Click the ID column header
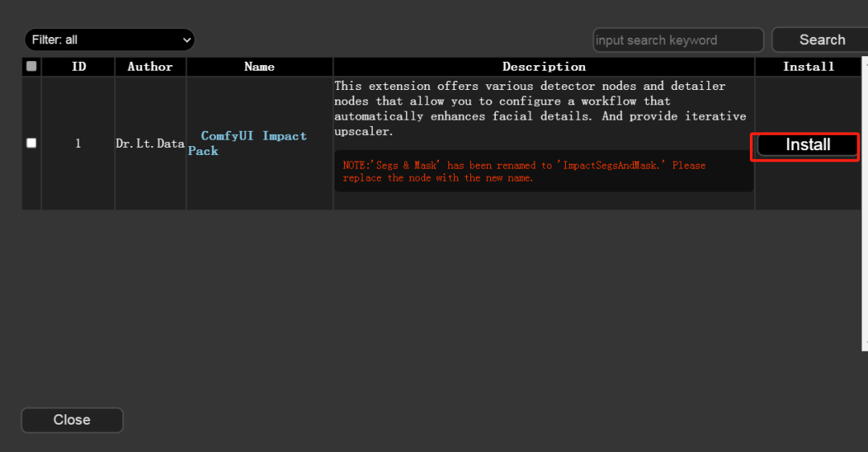The width and height of the screenshot is (868, 452). point(79,67)
